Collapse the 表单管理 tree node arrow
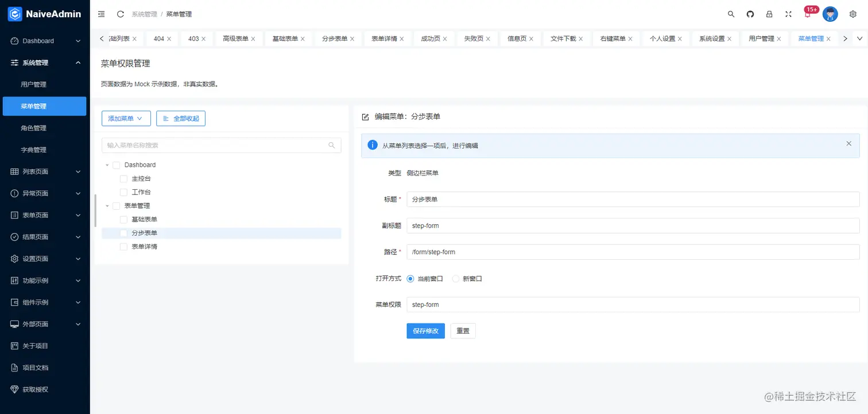This screenshot has width=868, height=414. (x=107, y=206)
